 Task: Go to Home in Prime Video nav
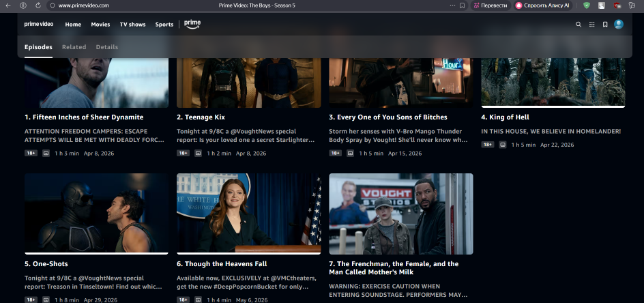pos(73,25)
